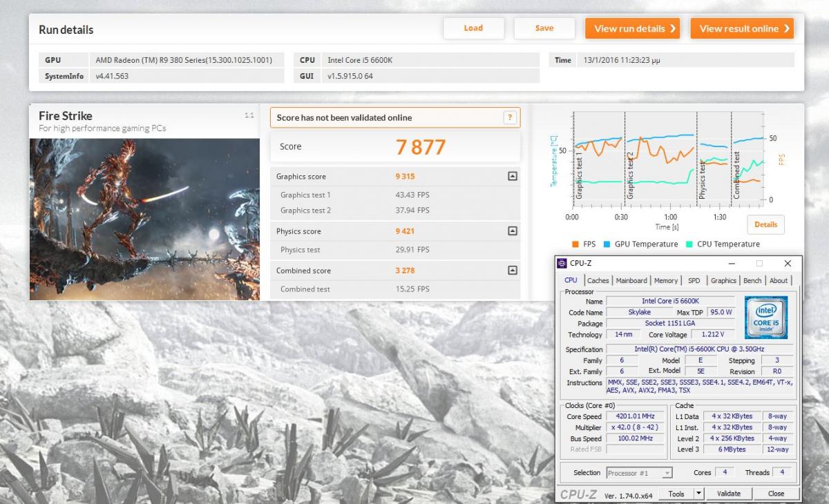Image resolution: width=829 pixels, height=504 pixels.
Task: Click the Intel Core i5 logo badge
Action: (766, 317)
